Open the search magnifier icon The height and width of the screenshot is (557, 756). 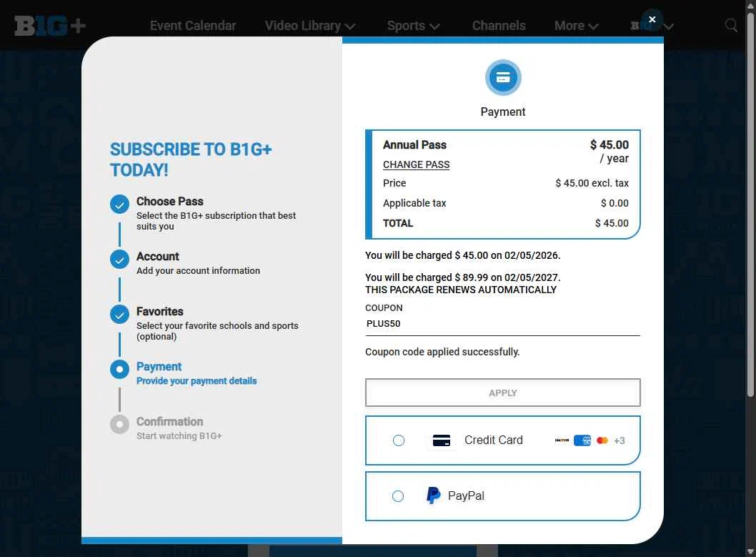pos(731,25)
